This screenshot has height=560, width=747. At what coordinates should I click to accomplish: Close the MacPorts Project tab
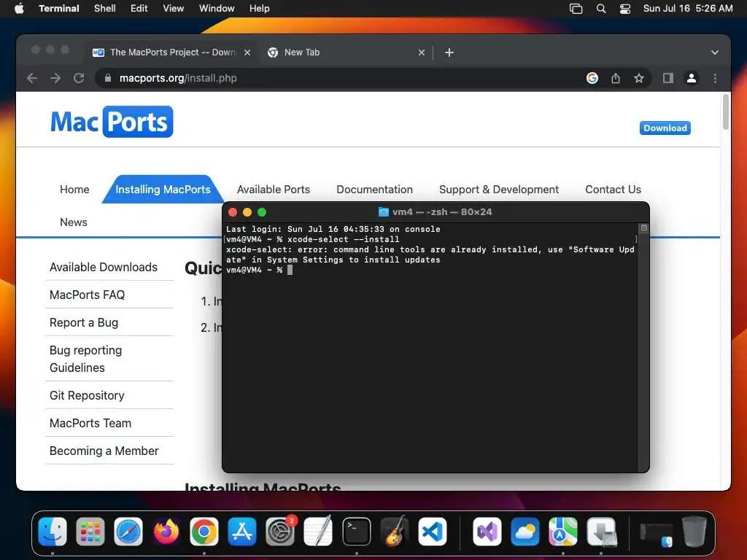(x=247, y=52)
